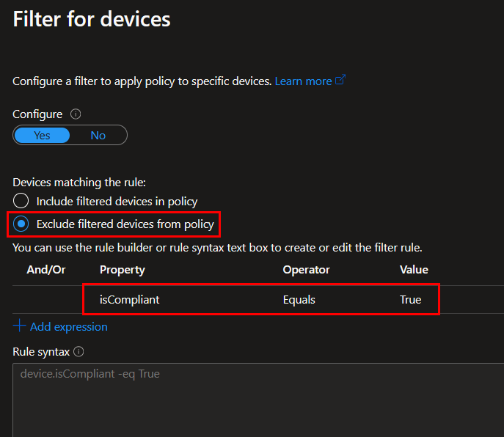Click the And/Or column header
Viewport: 504px width, 437px height.
tap(45, 270)
